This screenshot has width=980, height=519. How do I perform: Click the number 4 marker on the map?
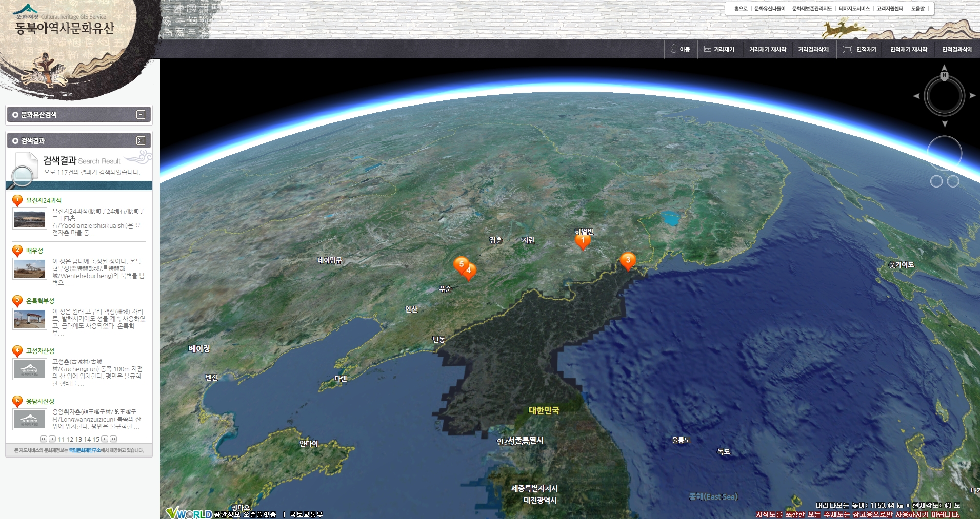pyautogui.click(x=470, y=272)
